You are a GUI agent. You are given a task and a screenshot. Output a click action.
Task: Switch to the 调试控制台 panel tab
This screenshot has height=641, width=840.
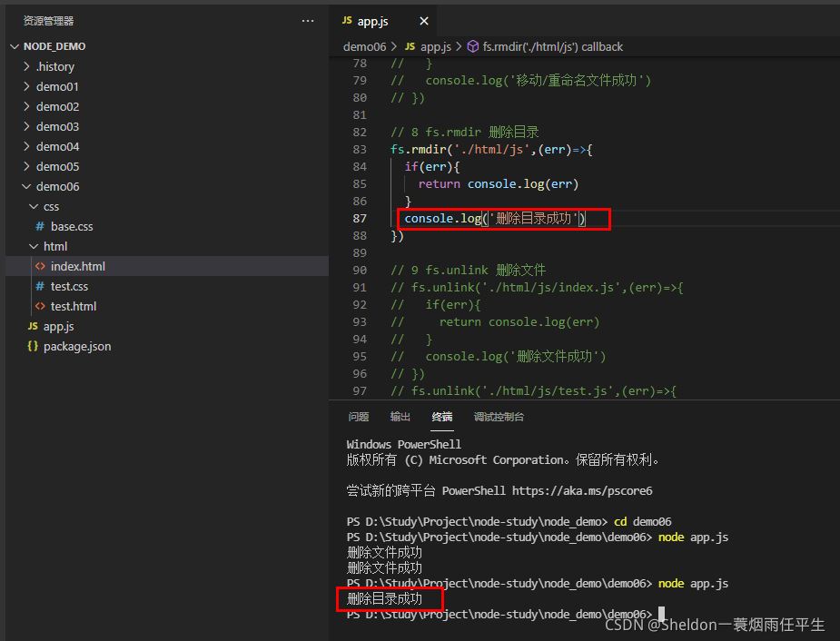499,417
